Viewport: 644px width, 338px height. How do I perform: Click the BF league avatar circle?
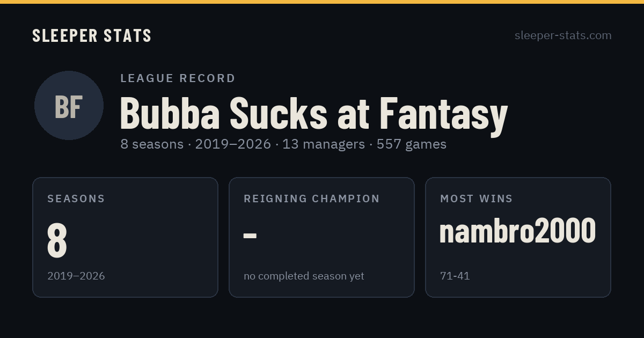click(69, 105)
